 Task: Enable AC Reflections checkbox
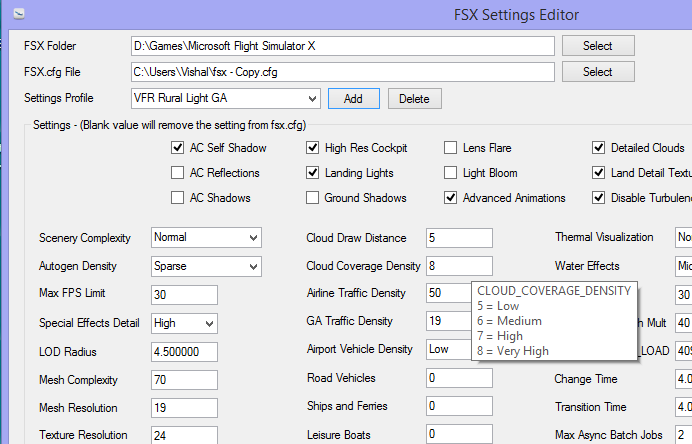pyautogui.click(x=177, y=173)
